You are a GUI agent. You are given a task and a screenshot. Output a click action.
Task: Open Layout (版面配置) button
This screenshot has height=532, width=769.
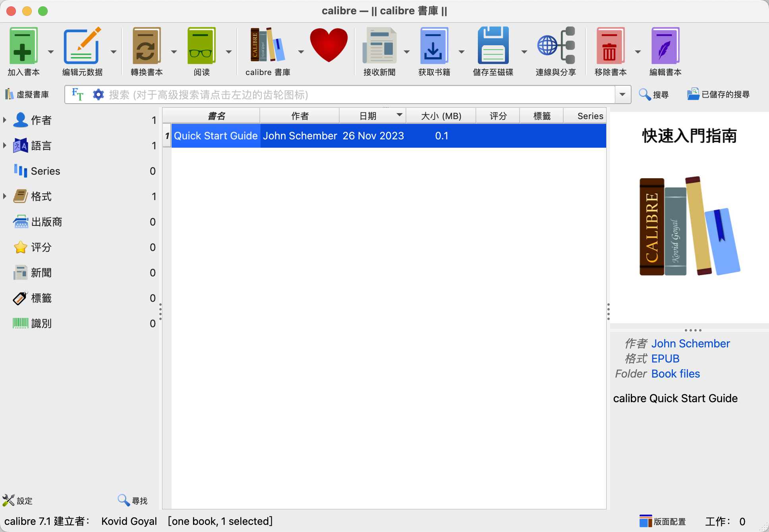[x=663, y=521]
